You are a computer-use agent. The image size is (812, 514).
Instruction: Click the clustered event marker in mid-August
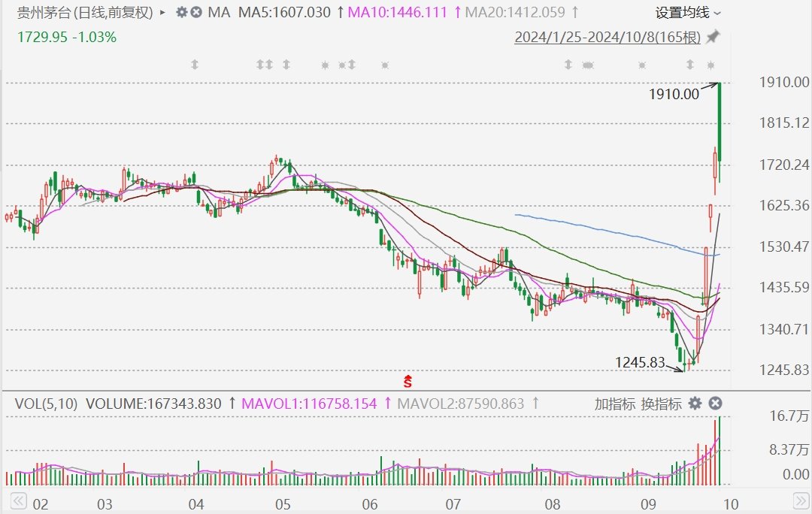pos(588,65)
